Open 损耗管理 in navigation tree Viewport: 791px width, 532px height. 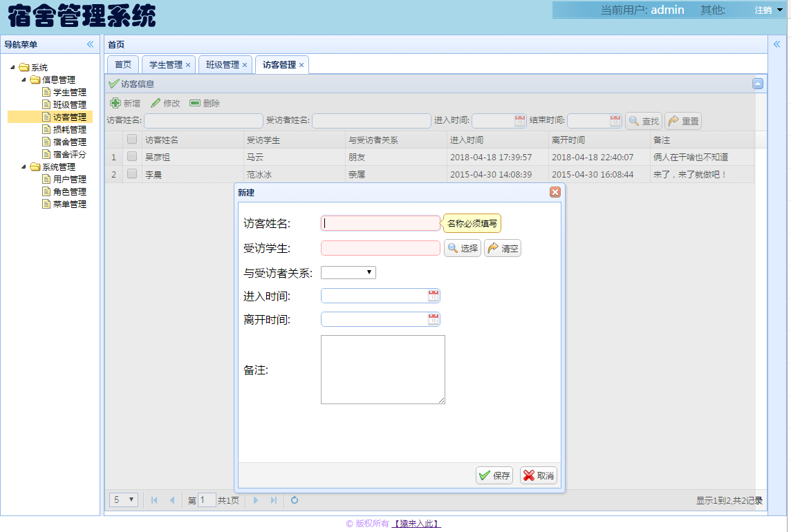70,130
